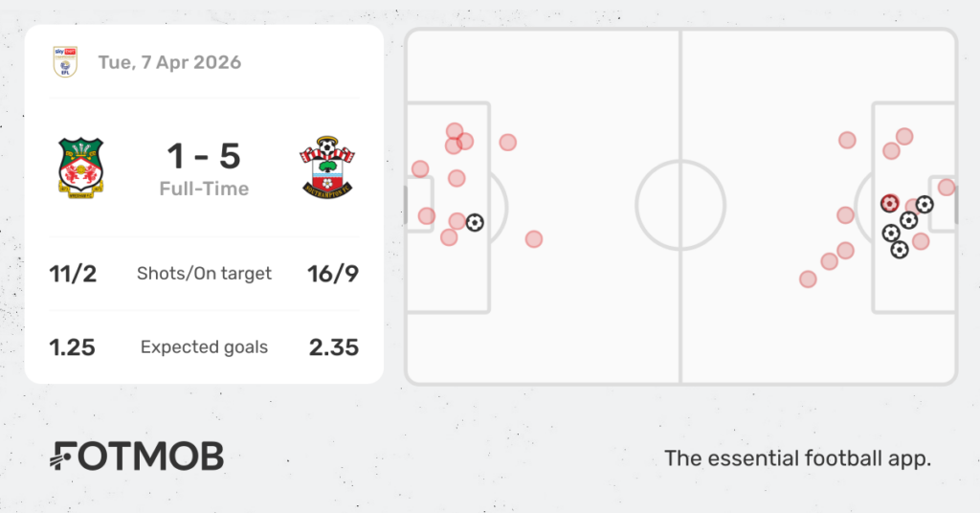Select the Shots/On target stat label
Image resolution: width=980 pixels, height=513 pixels.
click(204, 273)
